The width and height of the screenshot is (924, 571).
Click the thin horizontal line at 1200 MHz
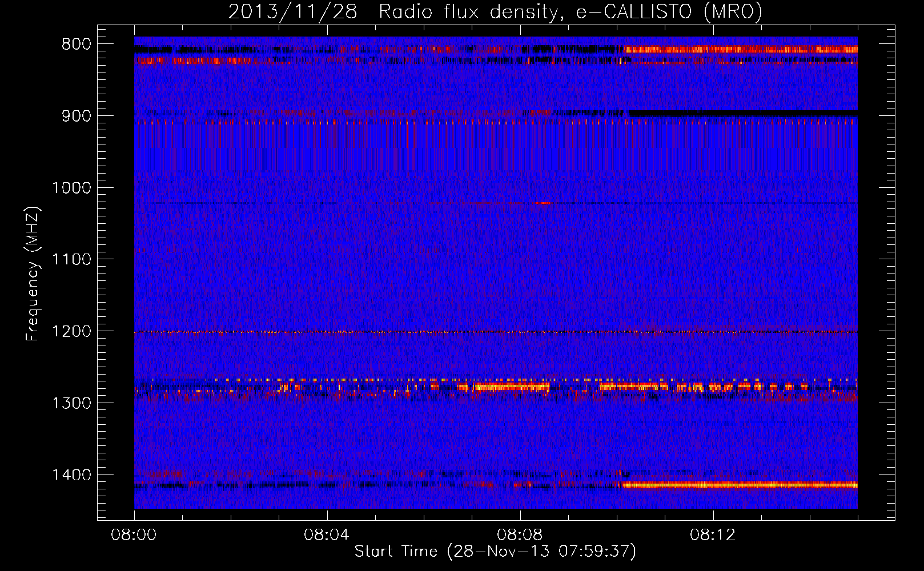point(496,332)
